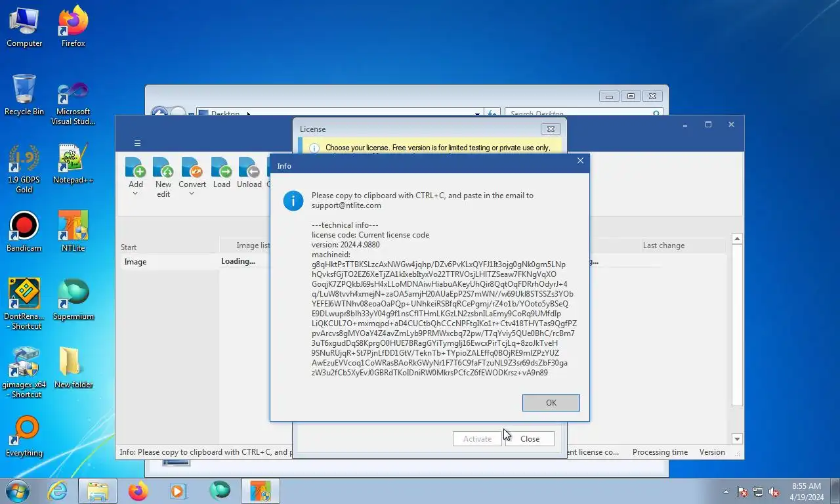Click OK in the Info dialog
This screenshot has height=504, width=840.
[x=551, y=403]
